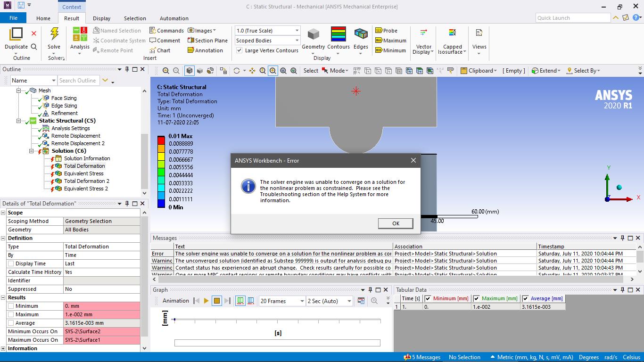
Task: Uncheck Maximum [mm] column in Tabular Data
Action: coord(477,298)
